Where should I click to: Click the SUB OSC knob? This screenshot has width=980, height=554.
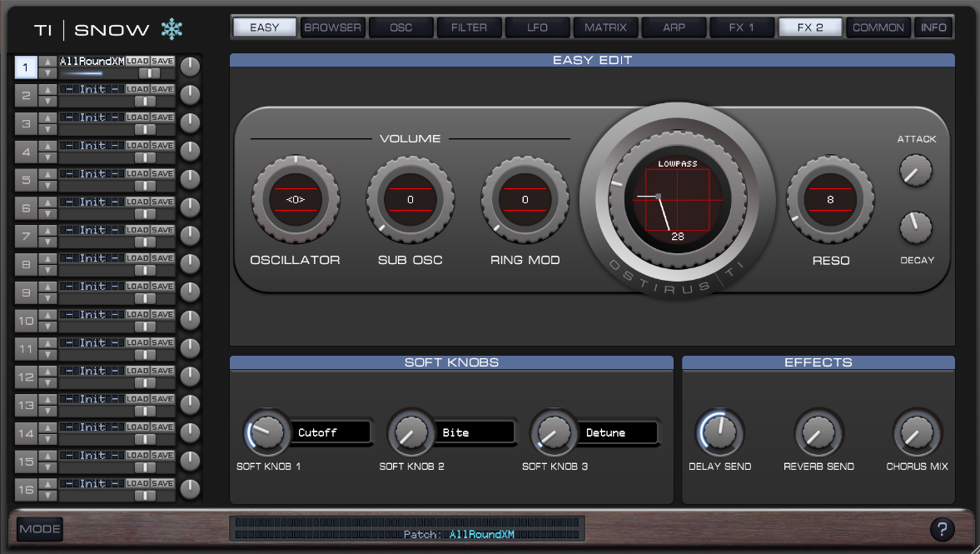410,199
